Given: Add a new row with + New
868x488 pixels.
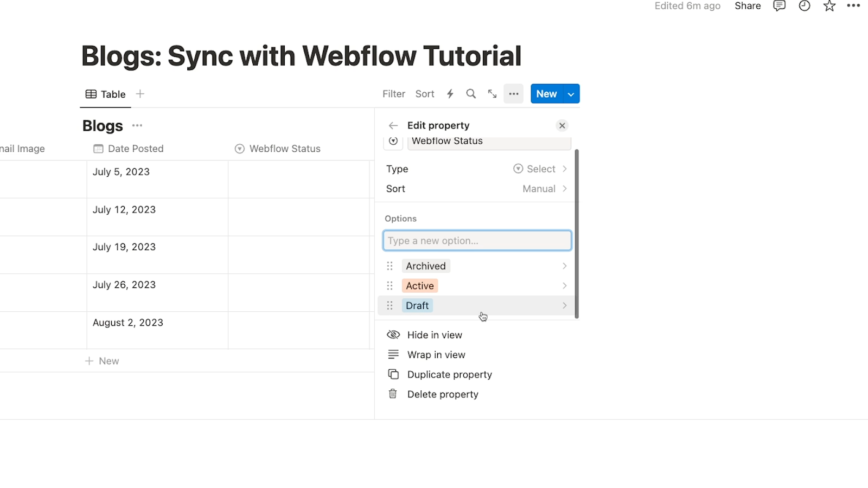Looking at the screenshot, I should [x=102, y=361].
